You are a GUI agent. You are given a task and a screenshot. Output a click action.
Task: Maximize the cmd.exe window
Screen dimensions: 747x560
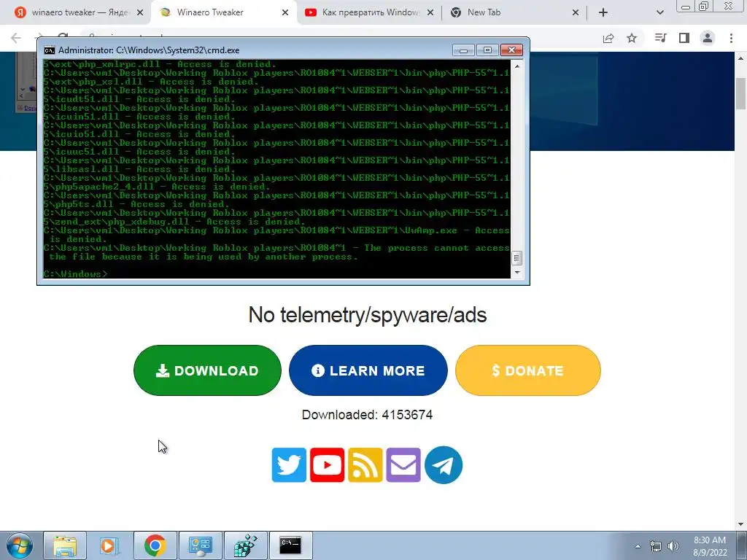(x=487, y=50)
